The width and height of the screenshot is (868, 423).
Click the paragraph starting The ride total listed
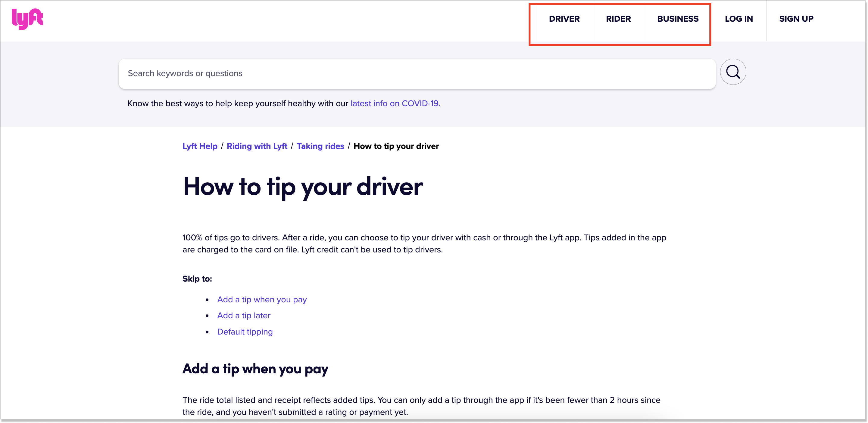pyautogui.click(x=421, y=406)
